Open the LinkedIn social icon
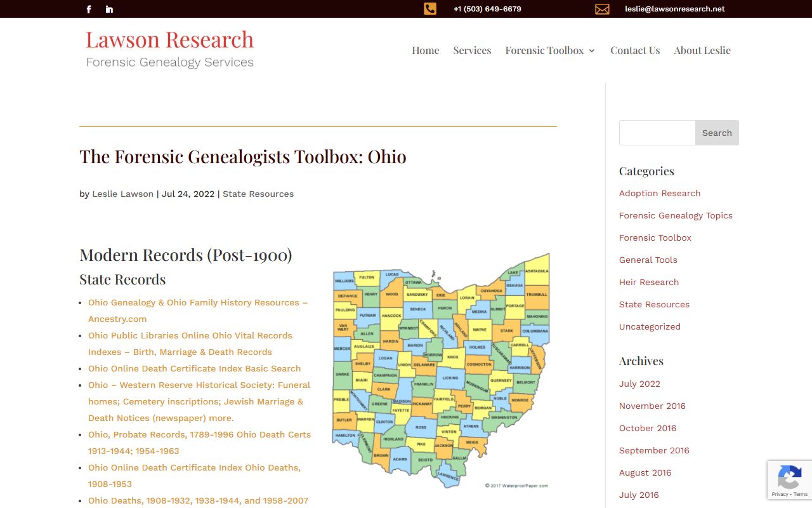Viewport: 812px width, 508px height. (x=109, y=9)
